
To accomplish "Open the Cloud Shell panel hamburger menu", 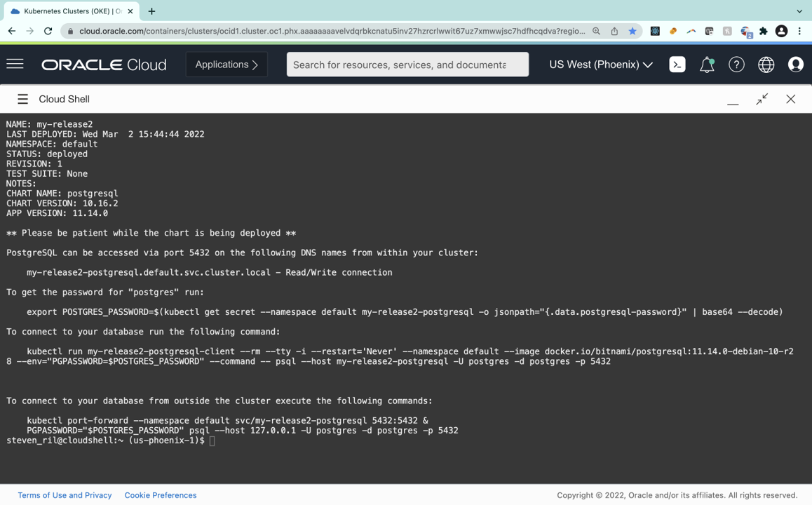I will click(x=22, y=98).
